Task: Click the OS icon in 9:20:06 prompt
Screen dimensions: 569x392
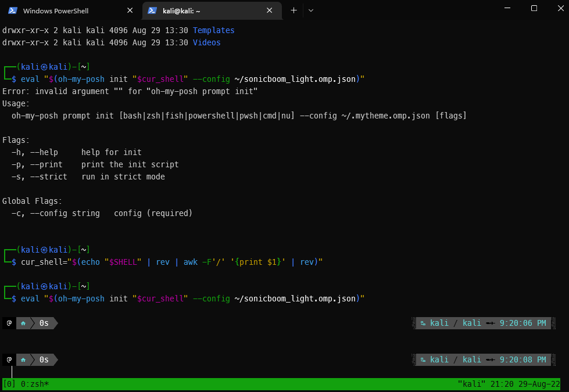Action: 9,323
